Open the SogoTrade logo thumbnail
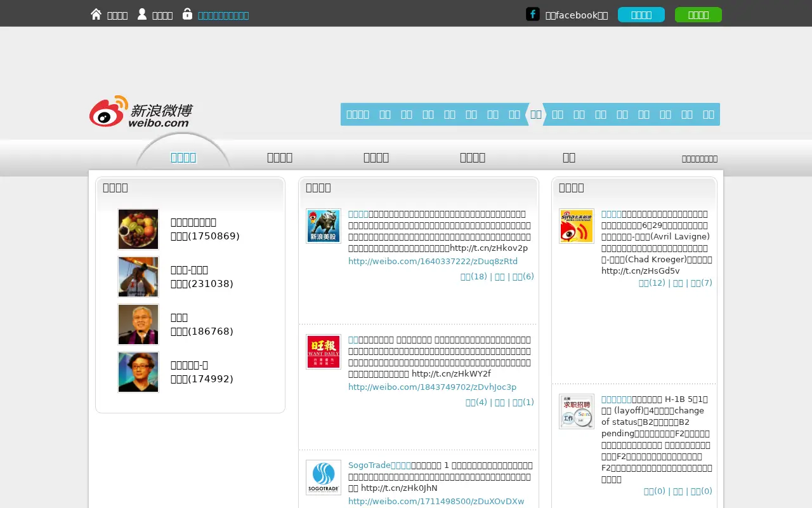The image size is (812, 508). point(324,478)
